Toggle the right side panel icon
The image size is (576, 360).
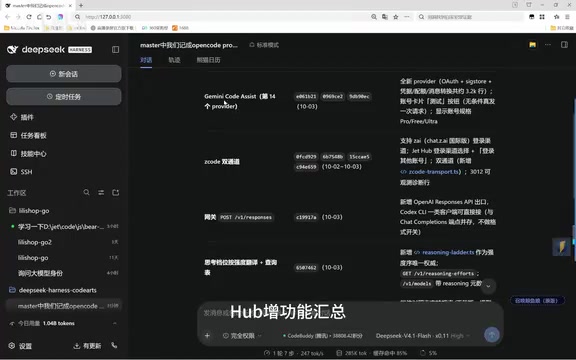[564, 45]
